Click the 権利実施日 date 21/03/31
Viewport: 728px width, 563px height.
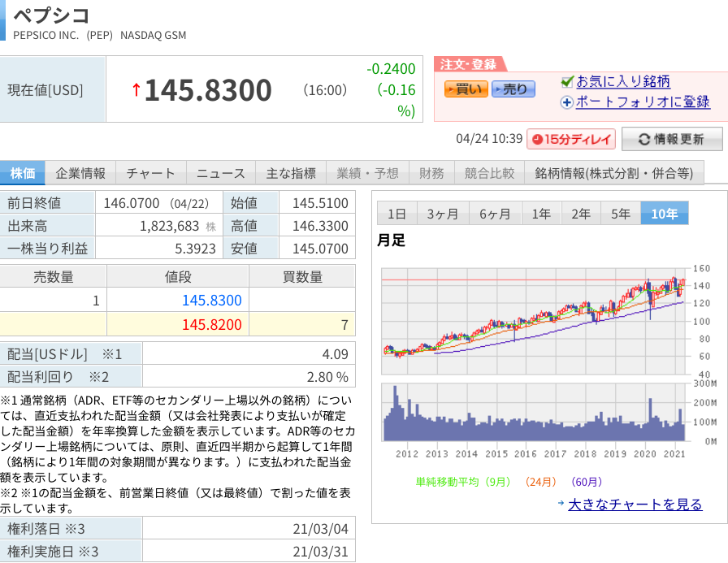tap(320, 552)
